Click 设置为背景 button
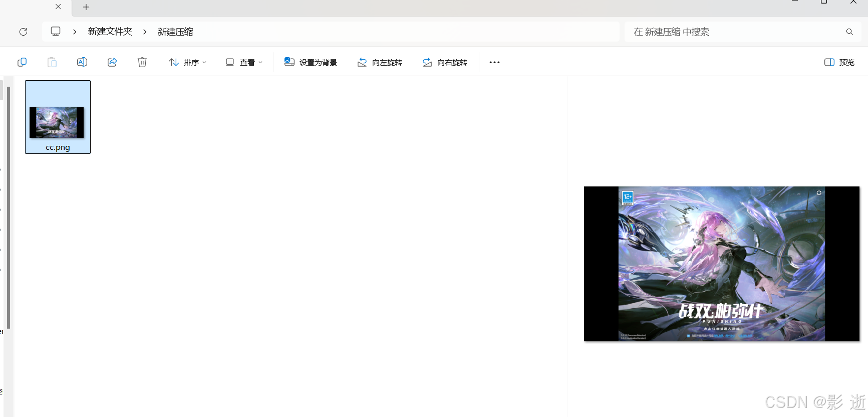868x417 pixels. (x=311, y=62)
